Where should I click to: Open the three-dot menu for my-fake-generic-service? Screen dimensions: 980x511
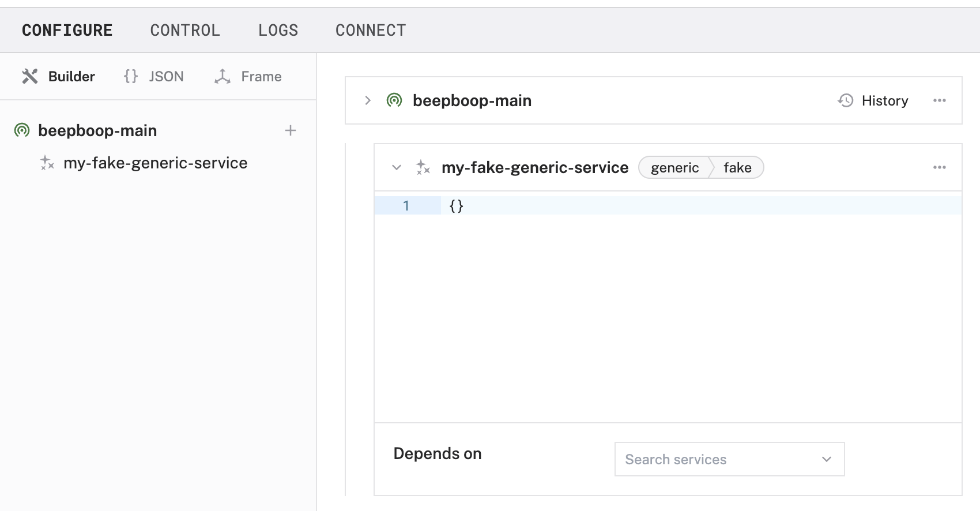[939, 167]
